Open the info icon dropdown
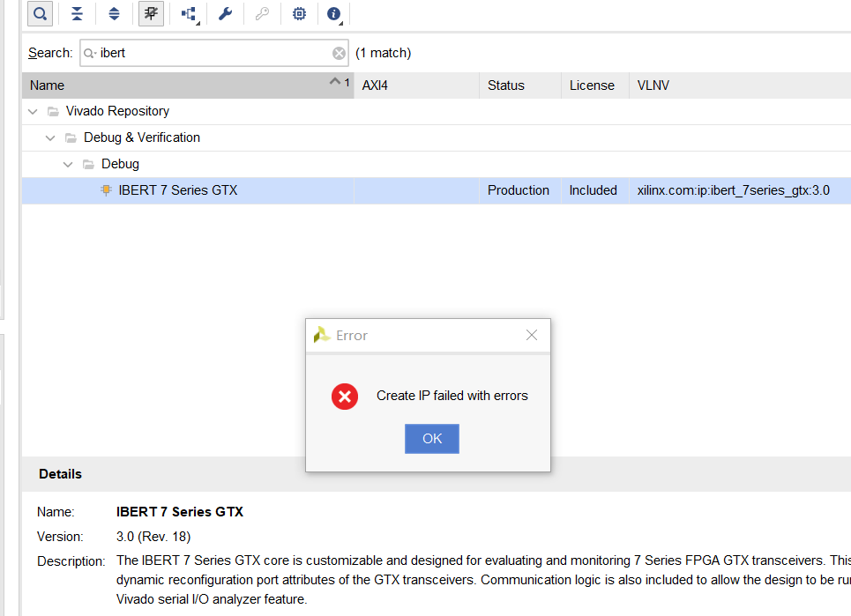 [x=335, y=14]
